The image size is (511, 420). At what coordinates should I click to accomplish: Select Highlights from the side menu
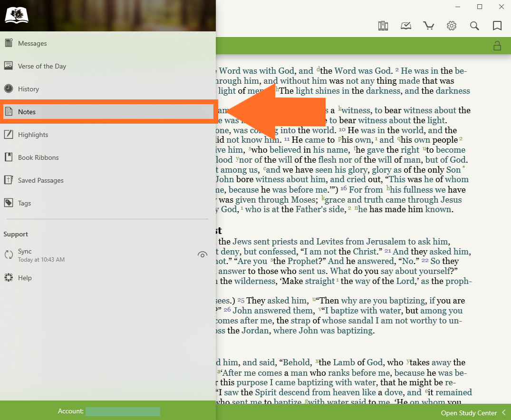pos(33,135)
